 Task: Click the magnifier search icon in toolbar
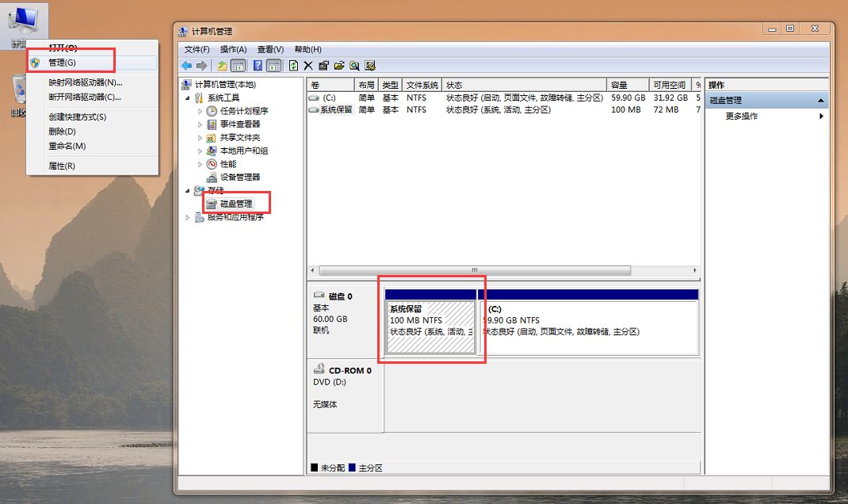coord(354,66)
